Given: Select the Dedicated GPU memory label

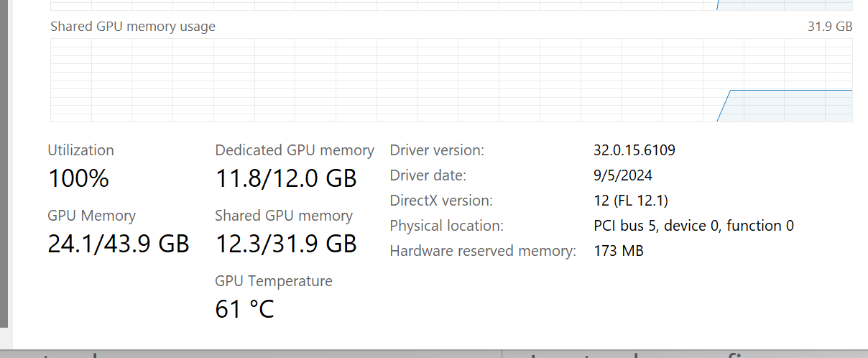Looking at the screenshot, I should pos(294,150).
